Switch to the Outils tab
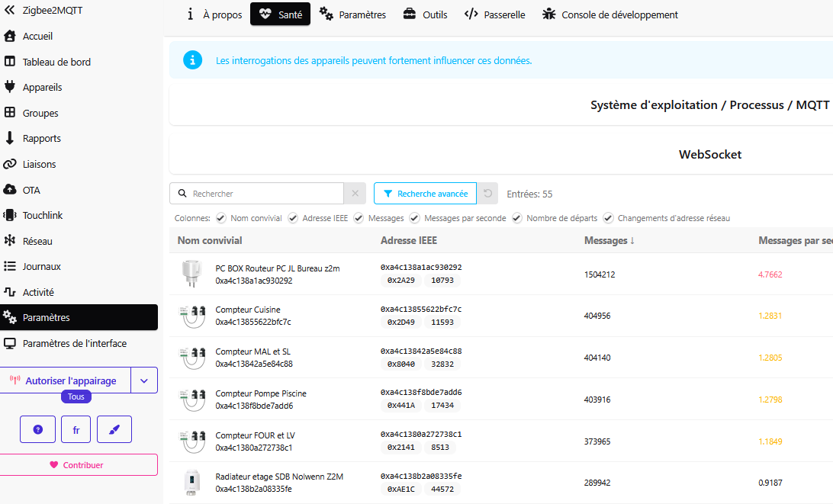Screen dimensions: 833x504 [x=425, y=14]
